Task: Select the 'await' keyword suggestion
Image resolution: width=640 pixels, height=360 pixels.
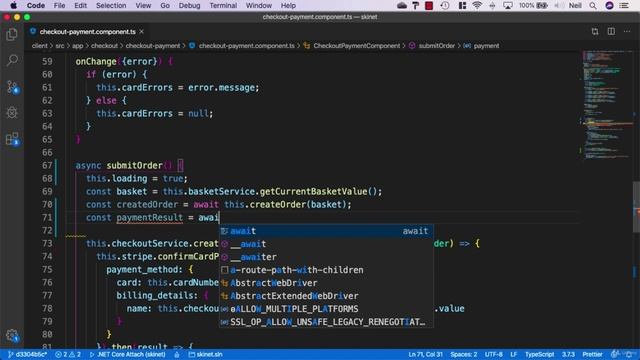Action: 327,231
